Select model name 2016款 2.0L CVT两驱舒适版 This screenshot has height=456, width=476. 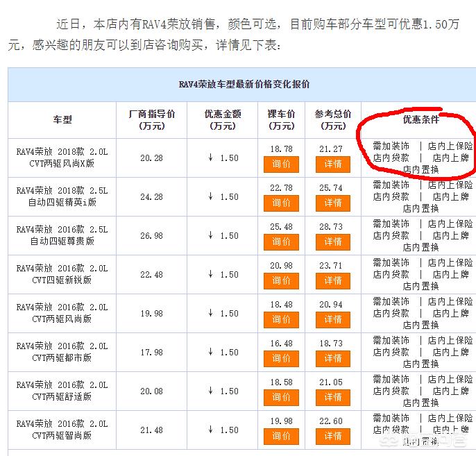point(62,391)
